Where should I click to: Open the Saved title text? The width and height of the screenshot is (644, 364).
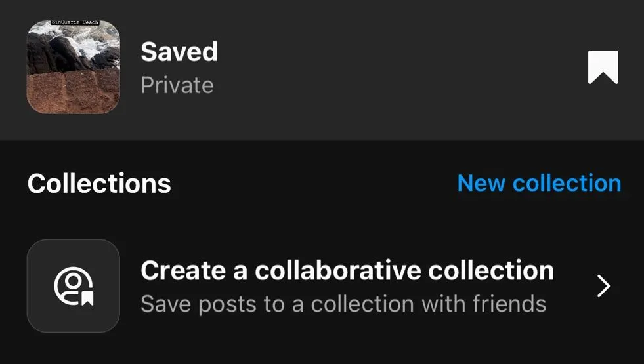coord(179,52)
